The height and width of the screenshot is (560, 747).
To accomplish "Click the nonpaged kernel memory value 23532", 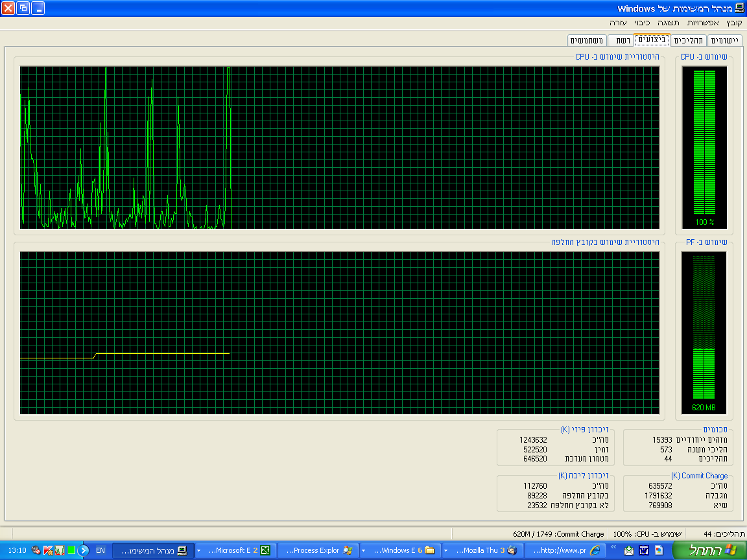I will pyautogui.click(x=537, y=506).
